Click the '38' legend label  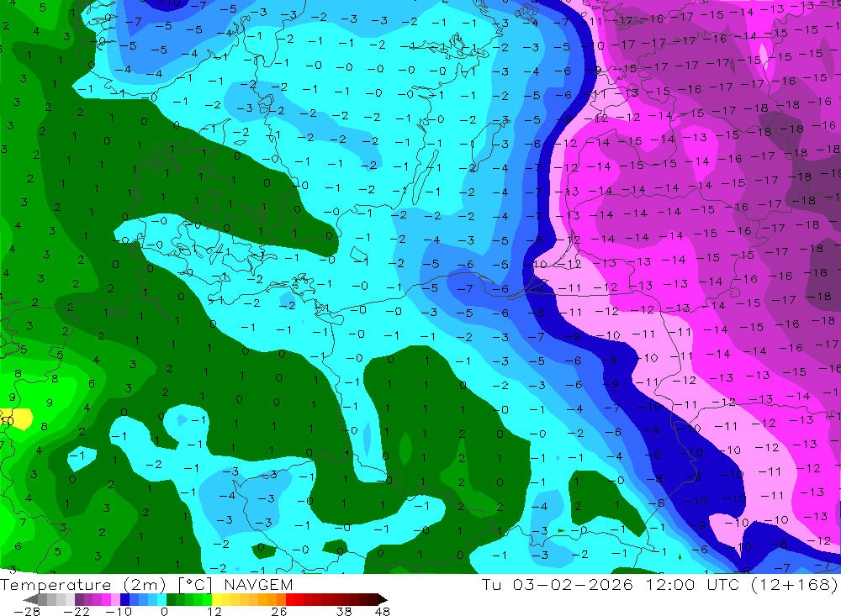coord(344,611)
